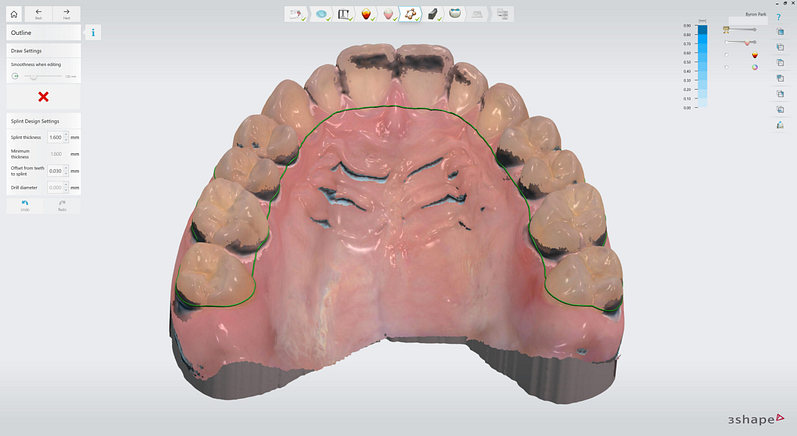
Task: Click the bottom view cube icon at right
Action: [x=779, y=109]
